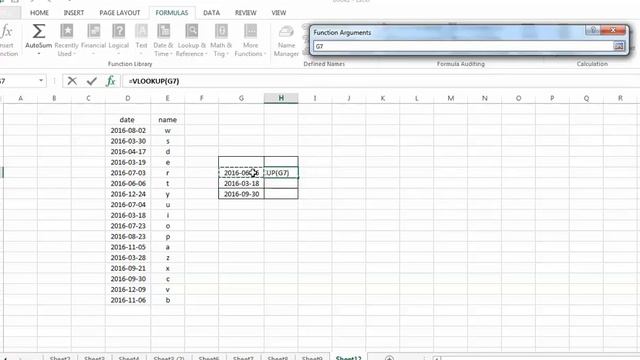Select cell with date 2016-08-02
Viewport: 640px width, 360px height.
pyautogui.click(x=128, y=131)
